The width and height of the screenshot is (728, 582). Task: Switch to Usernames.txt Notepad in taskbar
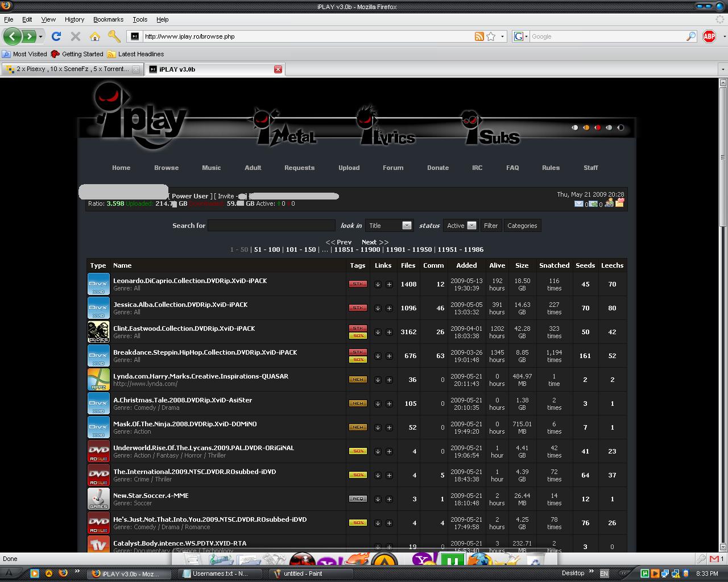pyautogui.click(x=220, y=573)
